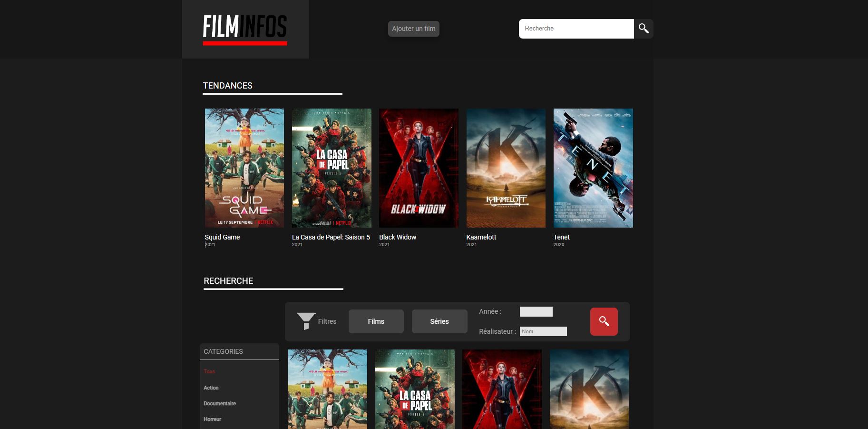Click the Ajouter un film button
The height and width of the screenshot is (429, 868).
414,29
